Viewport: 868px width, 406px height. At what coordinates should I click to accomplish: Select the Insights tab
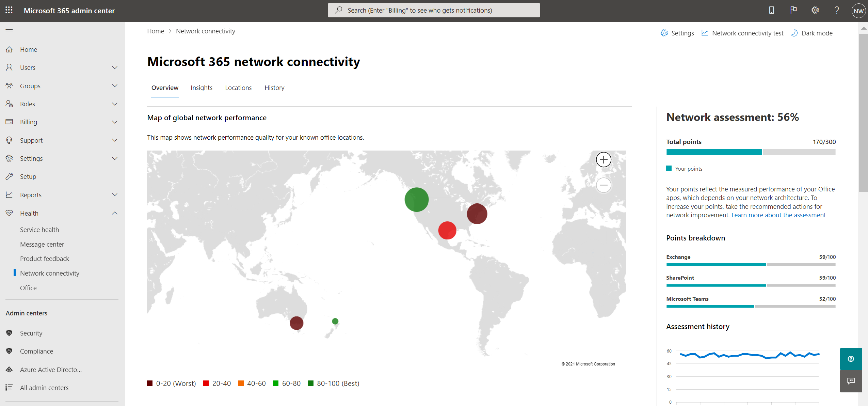(201, 87)
